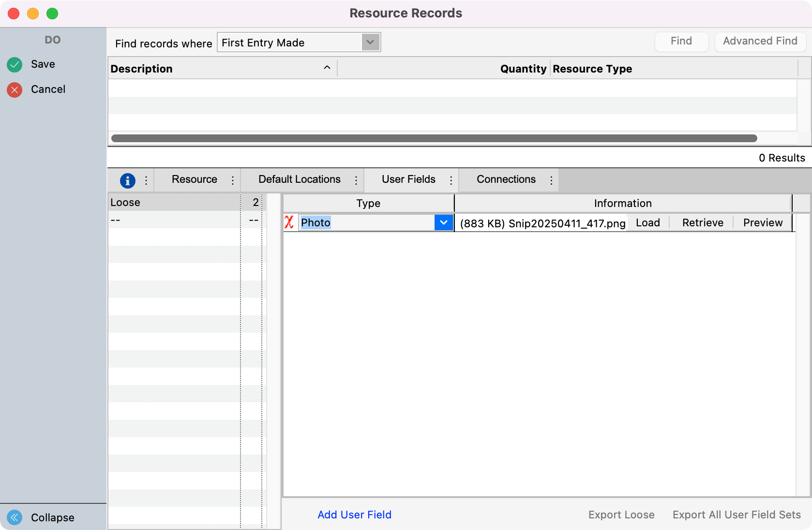Switch to the User Fields tab
The width and height of the screenshot is (812, 530).
408,179
